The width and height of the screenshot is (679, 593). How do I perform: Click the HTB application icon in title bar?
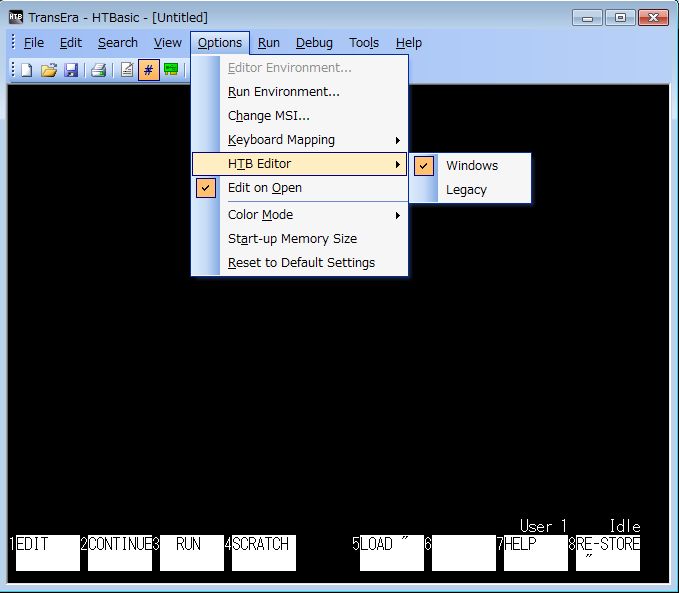point(16,17)
